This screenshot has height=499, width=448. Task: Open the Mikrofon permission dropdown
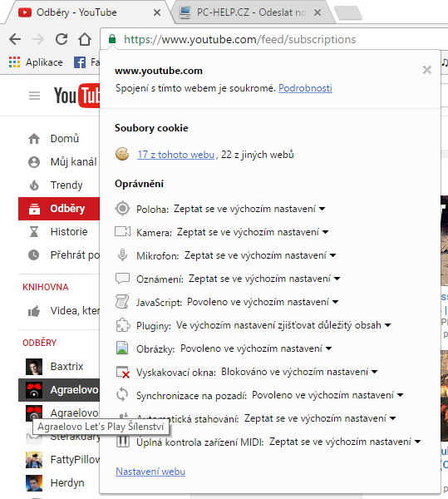pyautogui.click(x=260, y=255)
